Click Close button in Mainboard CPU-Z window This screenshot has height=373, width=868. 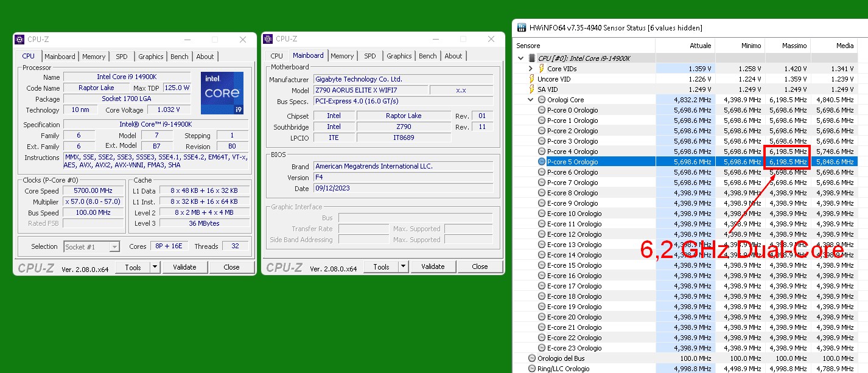point(480,267)
